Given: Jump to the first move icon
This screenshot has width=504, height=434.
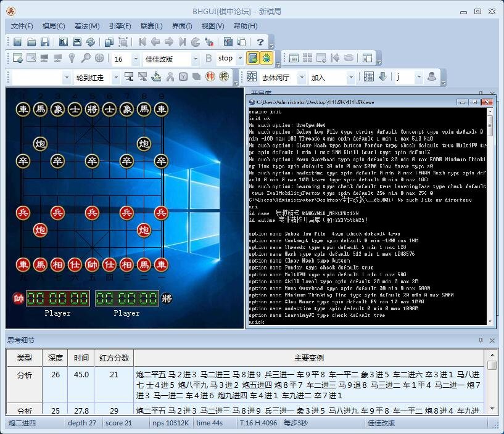Looking at the screenshot, I should pos(142,42).
